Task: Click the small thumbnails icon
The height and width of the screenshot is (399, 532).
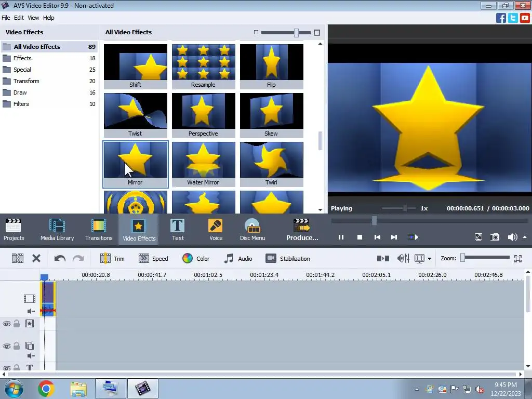Action: pos(256,32)
